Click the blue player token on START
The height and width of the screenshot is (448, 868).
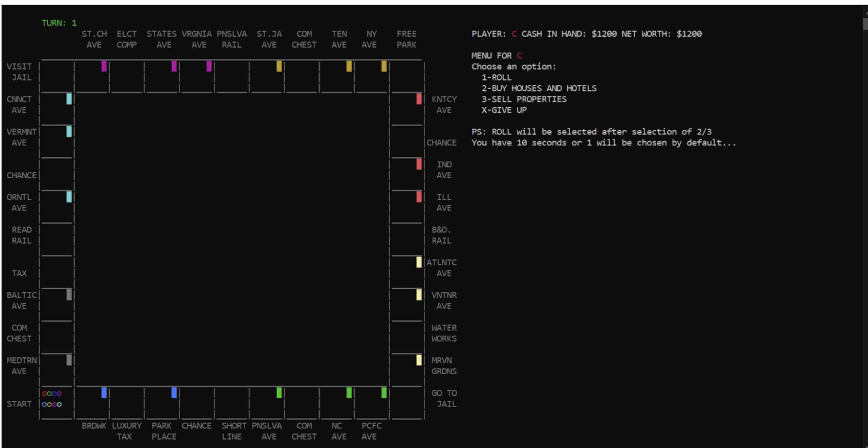[54, 393]
